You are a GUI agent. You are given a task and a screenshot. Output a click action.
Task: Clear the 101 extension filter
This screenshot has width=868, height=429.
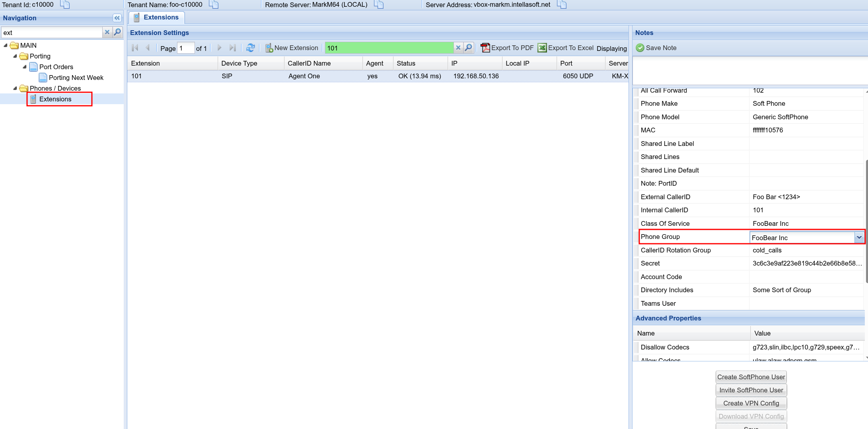click(x=458, y=48)
